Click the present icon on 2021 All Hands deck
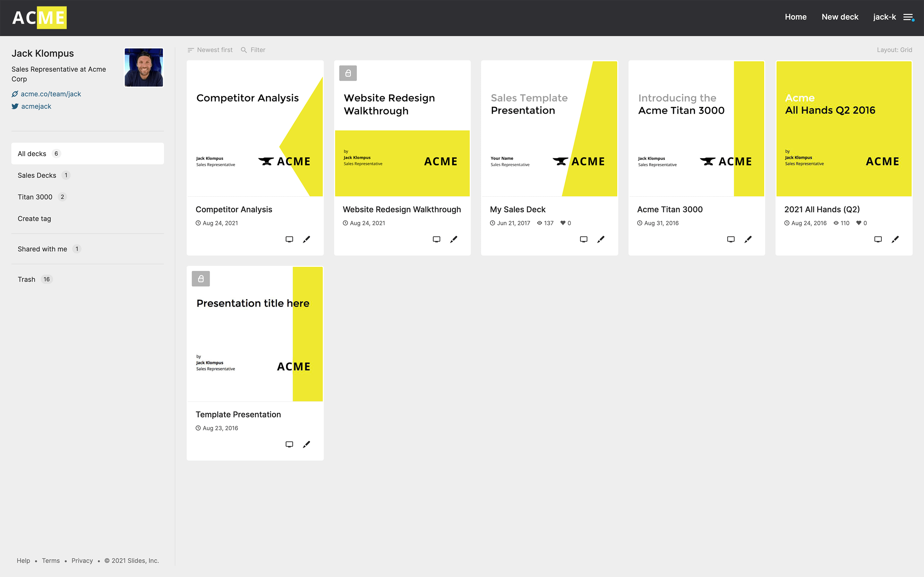 click(878, 239)
